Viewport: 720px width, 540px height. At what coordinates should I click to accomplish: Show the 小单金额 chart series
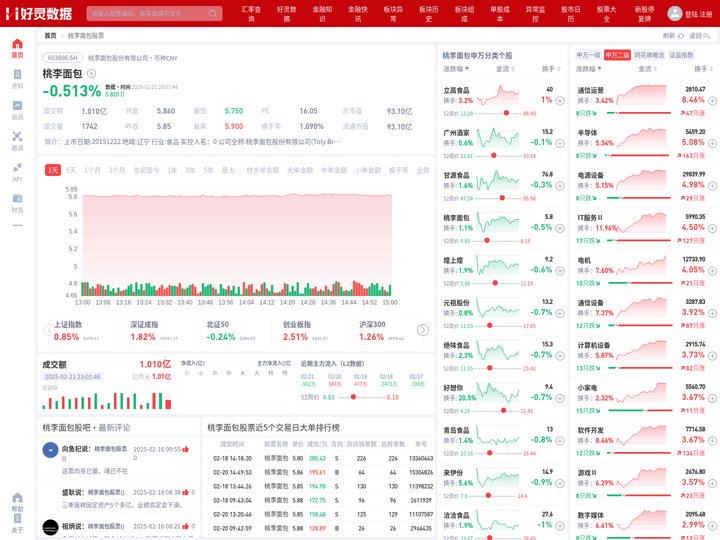368,170
